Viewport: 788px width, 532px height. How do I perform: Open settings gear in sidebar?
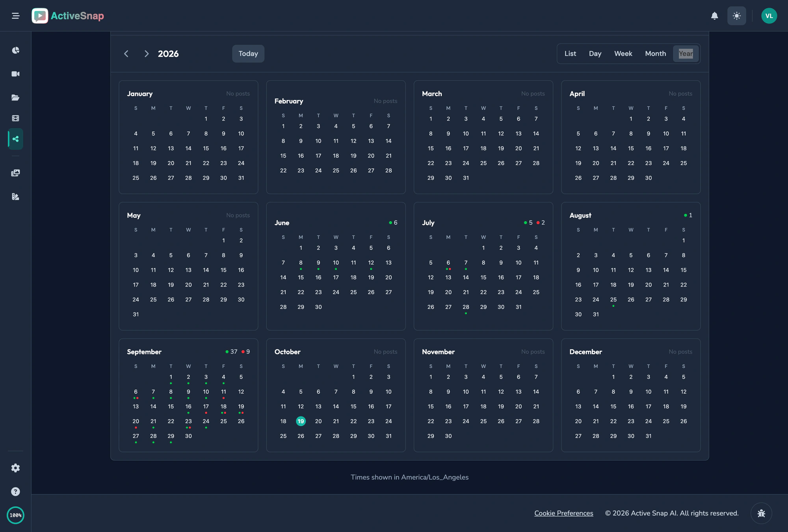click(x=15, y=468)
